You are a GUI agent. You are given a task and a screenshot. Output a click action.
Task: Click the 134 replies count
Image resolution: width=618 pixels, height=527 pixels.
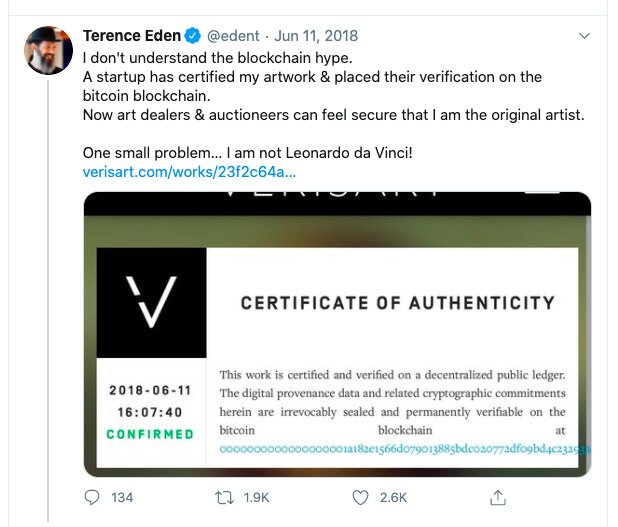click(122, 497)
